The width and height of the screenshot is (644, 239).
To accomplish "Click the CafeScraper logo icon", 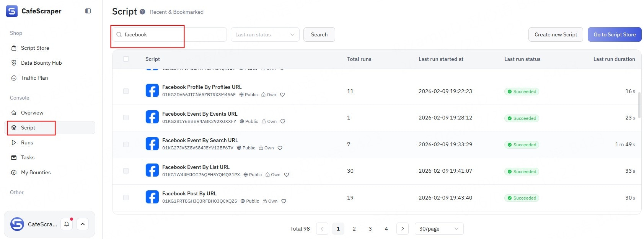I will (12, 11).
